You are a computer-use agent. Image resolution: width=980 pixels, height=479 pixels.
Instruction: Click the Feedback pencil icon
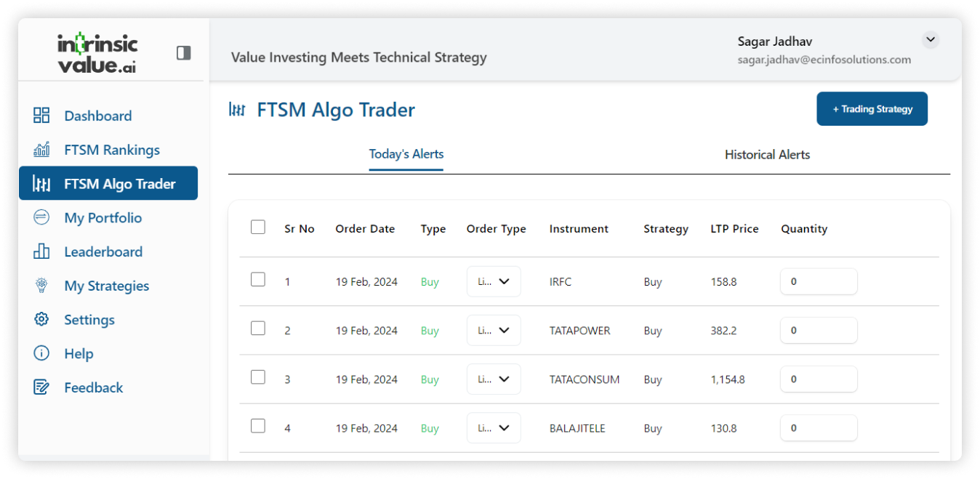[41, 387]
